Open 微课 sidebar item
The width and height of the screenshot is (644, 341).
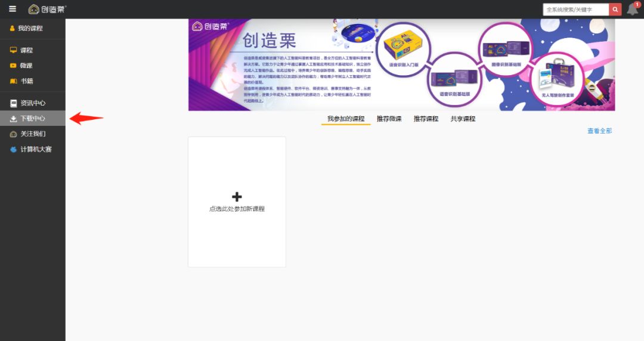tap(32, 66)
